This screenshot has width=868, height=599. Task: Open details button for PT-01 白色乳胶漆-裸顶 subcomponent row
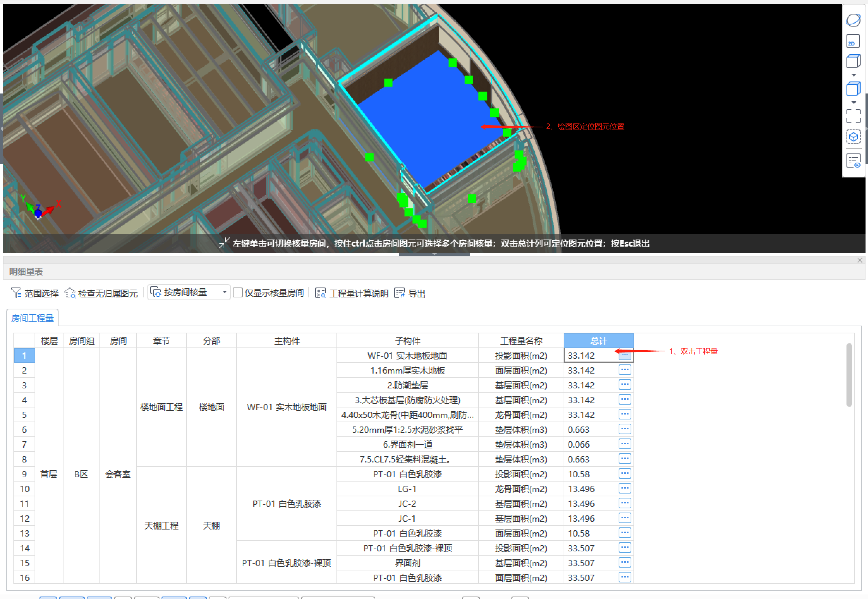coord(625,547)
